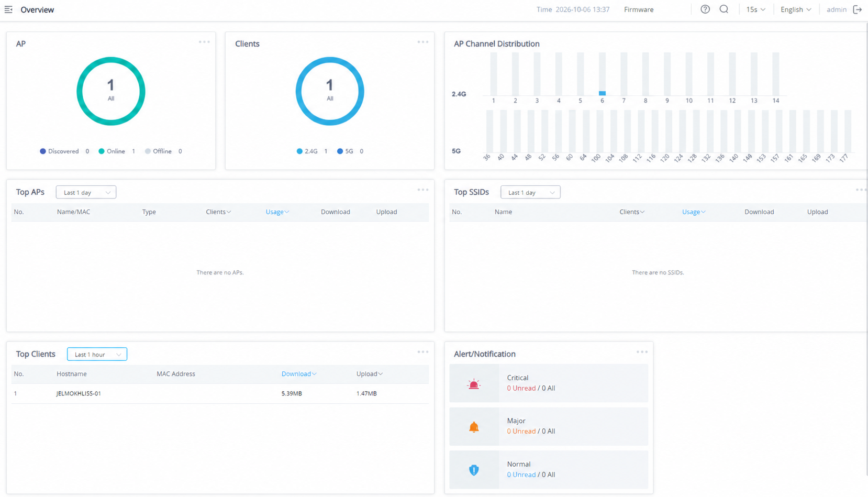Image resolution: width=868 pixels, height=497 pixels.
Task: Open Major 0 Unread alerts link
Action: coord(521,431)
